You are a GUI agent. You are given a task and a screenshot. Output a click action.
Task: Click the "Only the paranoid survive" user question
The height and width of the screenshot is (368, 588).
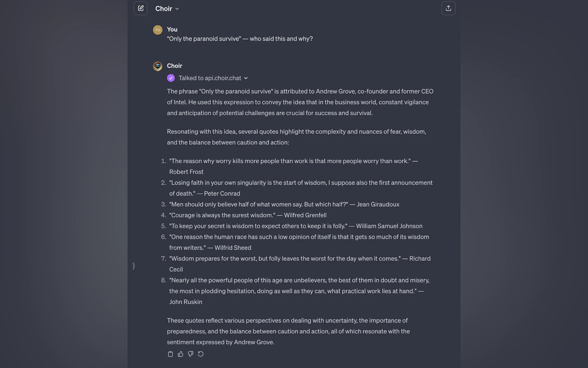point(240,39)
